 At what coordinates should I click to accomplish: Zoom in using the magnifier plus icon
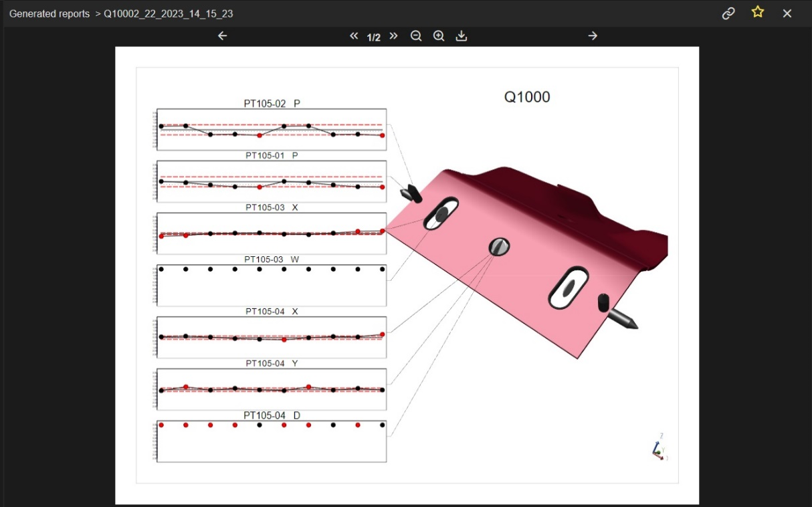pos(439,36)
